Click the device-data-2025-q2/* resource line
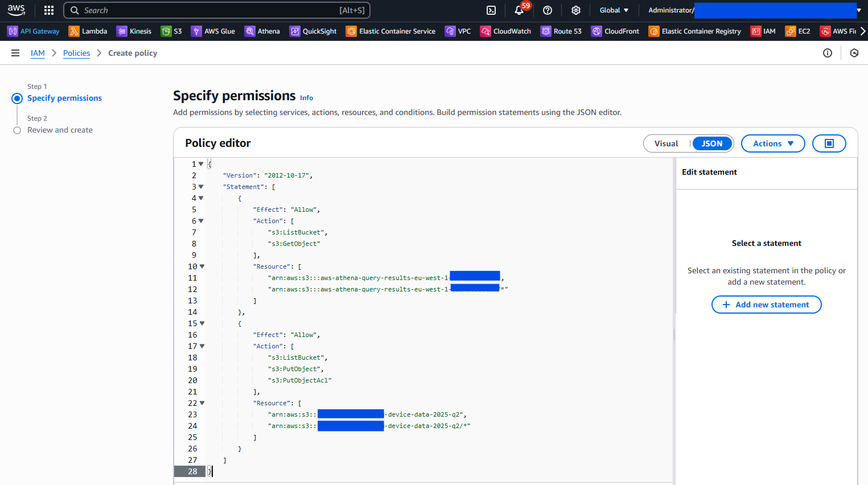This screenshot has width=868, height=485. (x=369, y=426)
